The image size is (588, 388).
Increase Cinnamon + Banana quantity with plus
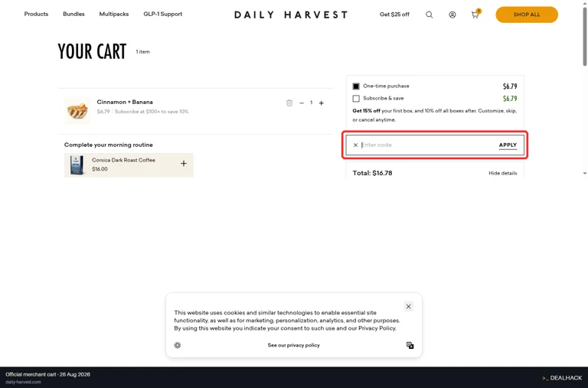tap(322, 103)
